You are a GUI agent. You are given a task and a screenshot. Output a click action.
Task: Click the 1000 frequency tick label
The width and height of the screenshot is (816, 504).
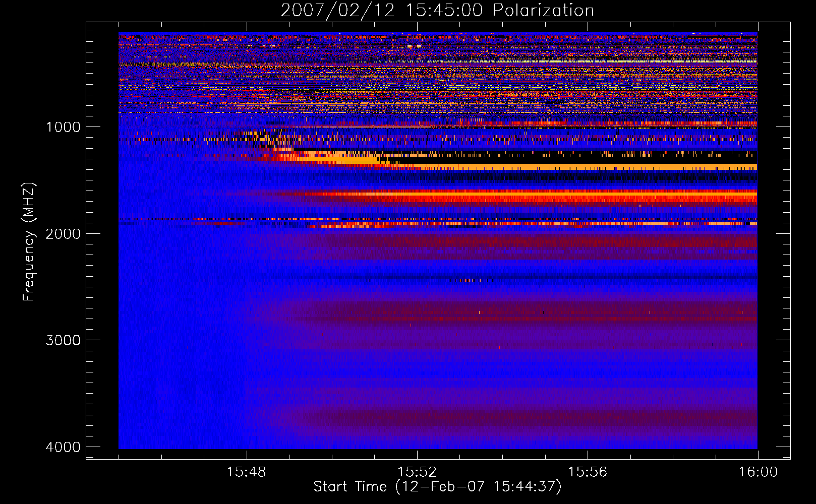(63, 127)
